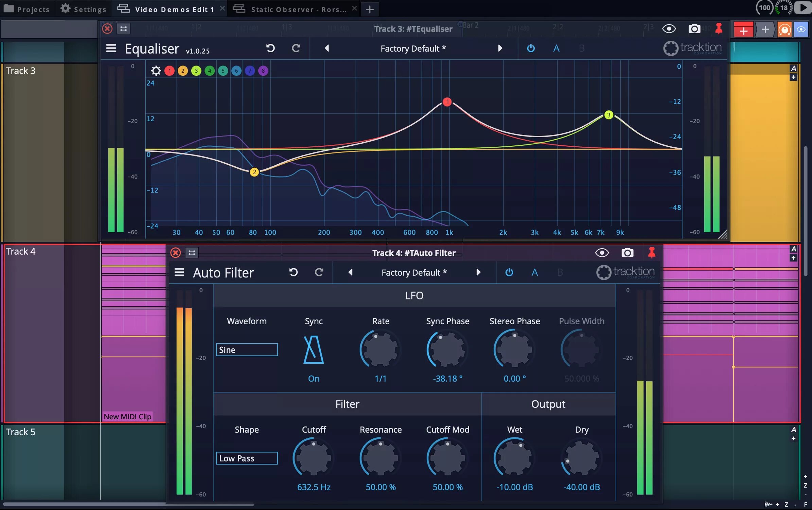Open the Shape Low Pass dropdown
812x510 pixels.
247,458
